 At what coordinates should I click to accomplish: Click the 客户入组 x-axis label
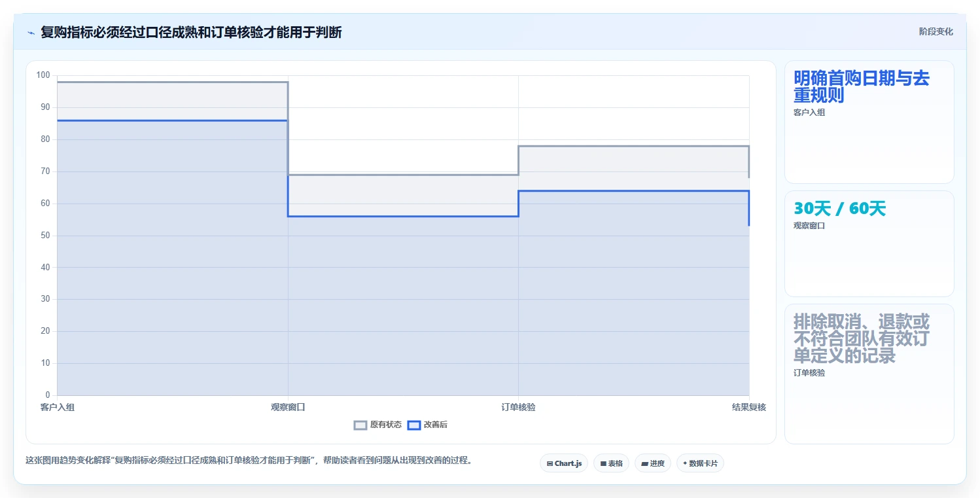tap(58, 407)
